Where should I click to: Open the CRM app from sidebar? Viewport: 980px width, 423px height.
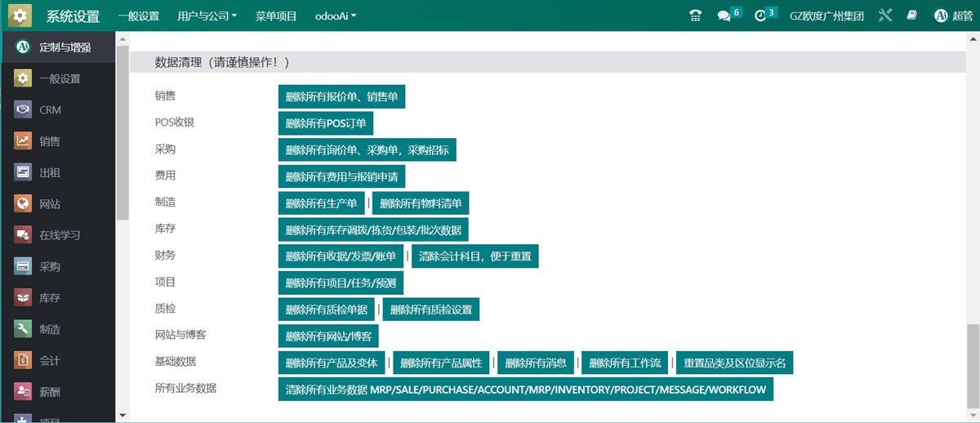click(50, 110)
